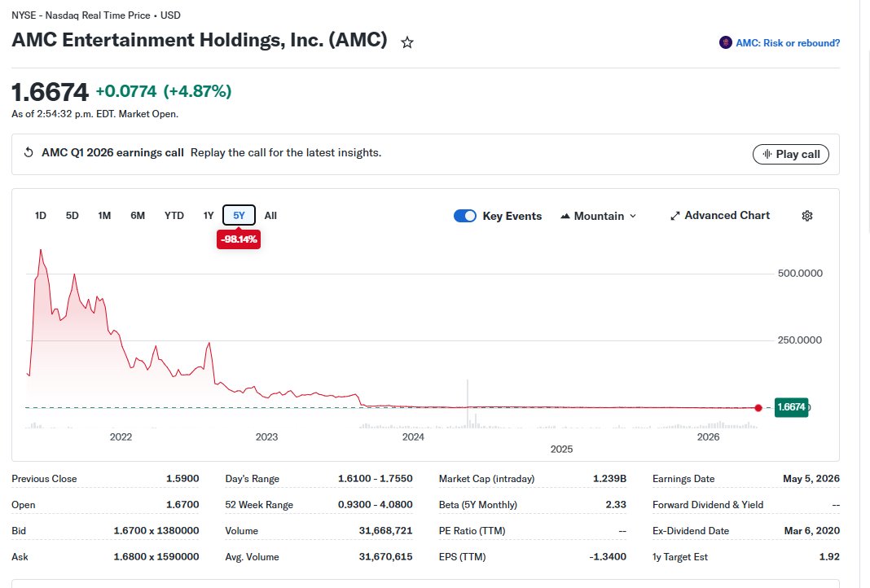Click the EPS (TTM) value -1.3400
Screen dimensions: 870x588
coord(608,557)
